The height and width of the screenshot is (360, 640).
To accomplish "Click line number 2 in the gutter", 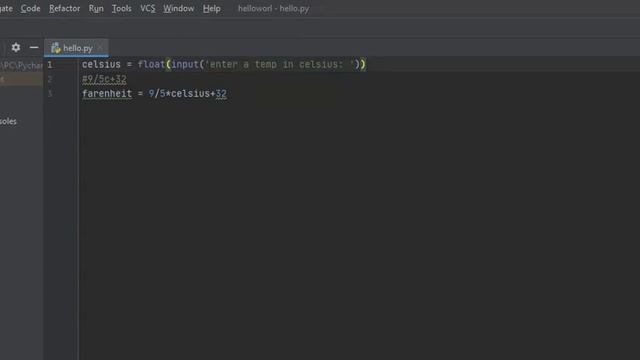I will 50,79.
